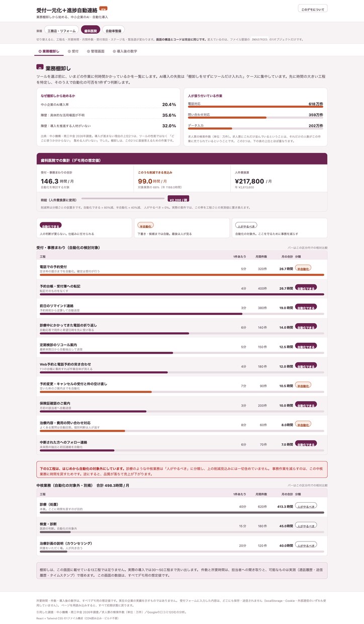
Task: Click the icon in the 管理画面 tab
Action: pos(87,51)
